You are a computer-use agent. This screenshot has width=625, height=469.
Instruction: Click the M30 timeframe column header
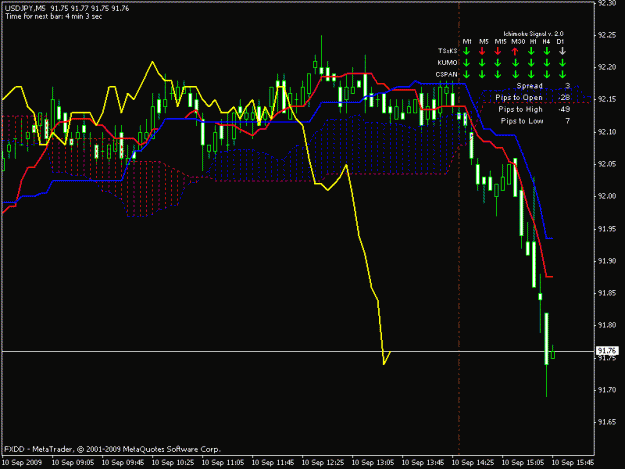[x=518, y=41]
